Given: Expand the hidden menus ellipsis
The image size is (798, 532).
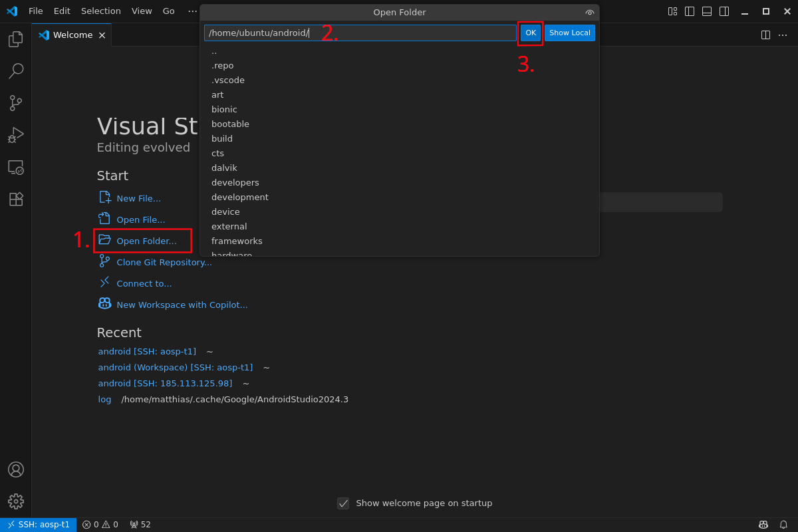Looking at the screenshot, I should click(x=192, y=11).
